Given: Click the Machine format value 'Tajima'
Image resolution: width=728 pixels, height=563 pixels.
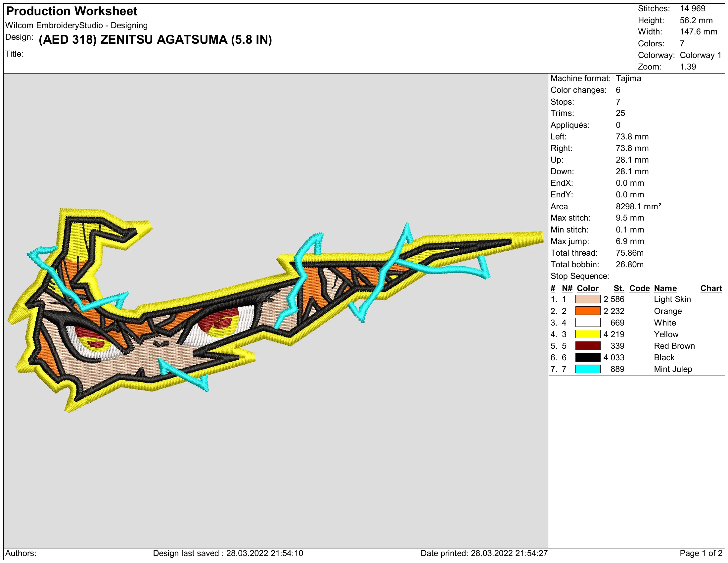Looking at the screenshot, I should [x=628, y=78].
